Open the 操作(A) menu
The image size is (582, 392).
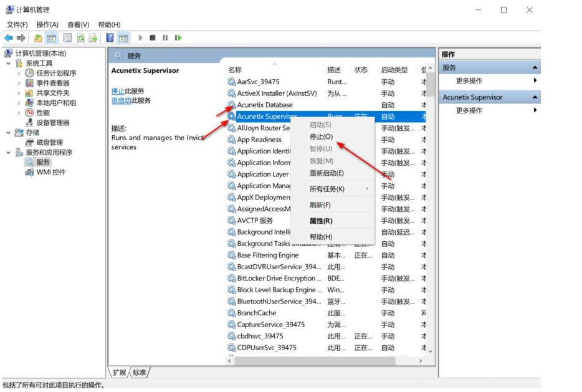[47, 25]
